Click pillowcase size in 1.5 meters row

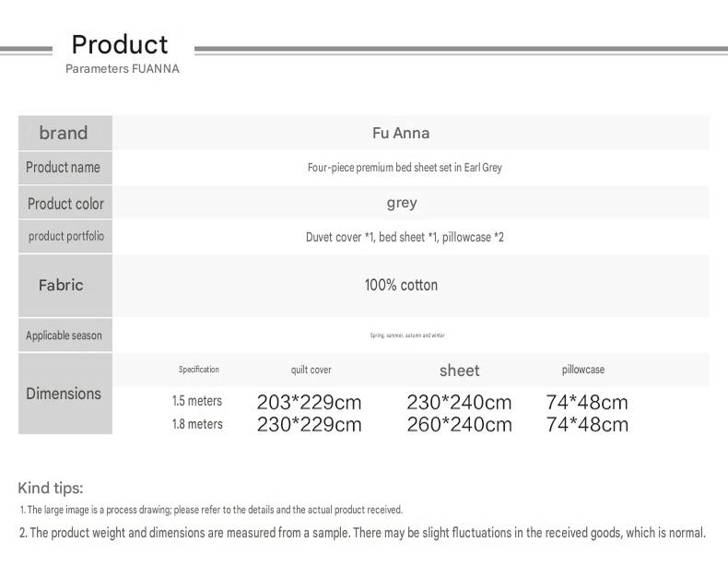click(587, 402)
